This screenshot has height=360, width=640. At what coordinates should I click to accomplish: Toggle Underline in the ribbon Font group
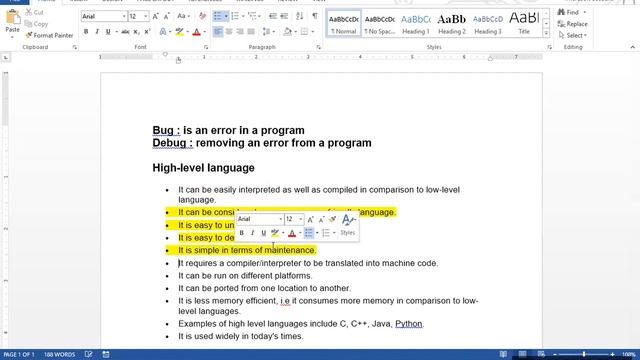(x=108, y=31)
